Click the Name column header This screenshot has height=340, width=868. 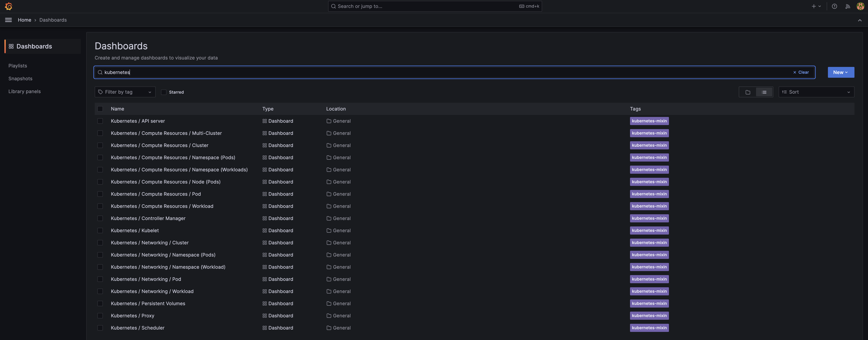point(117,109)
